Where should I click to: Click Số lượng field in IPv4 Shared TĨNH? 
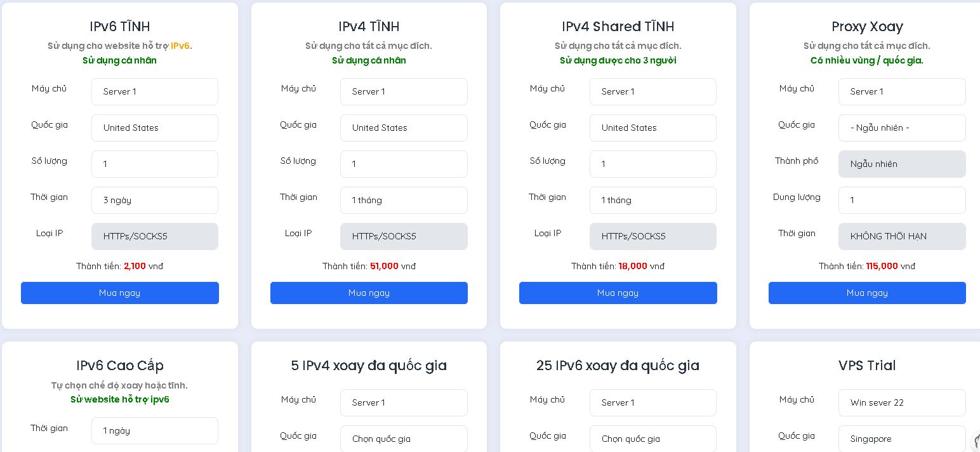point(652,164)
